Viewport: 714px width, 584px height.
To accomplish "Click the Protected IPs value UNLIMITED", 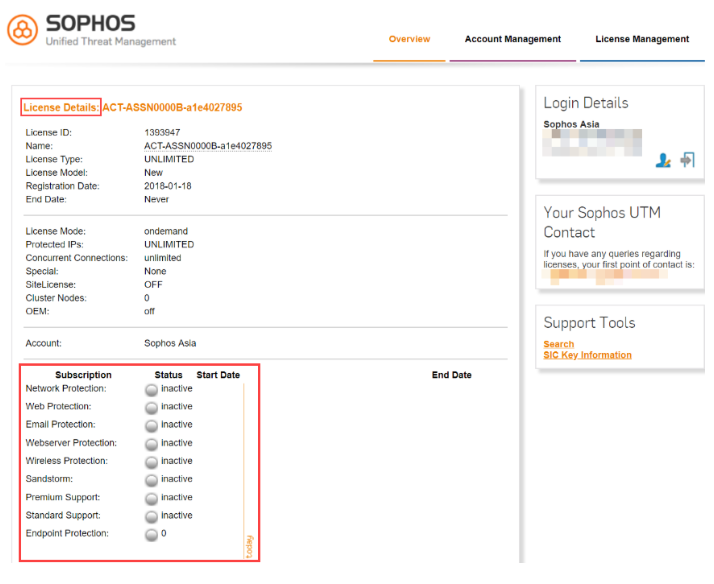I will (x=169, y=244).
